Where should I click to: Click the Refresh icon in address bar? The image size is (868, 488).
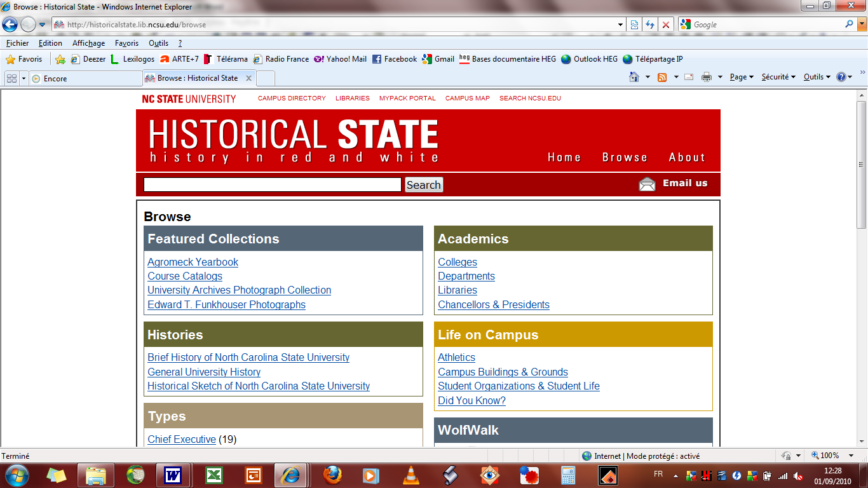click(x=650, y=25)
